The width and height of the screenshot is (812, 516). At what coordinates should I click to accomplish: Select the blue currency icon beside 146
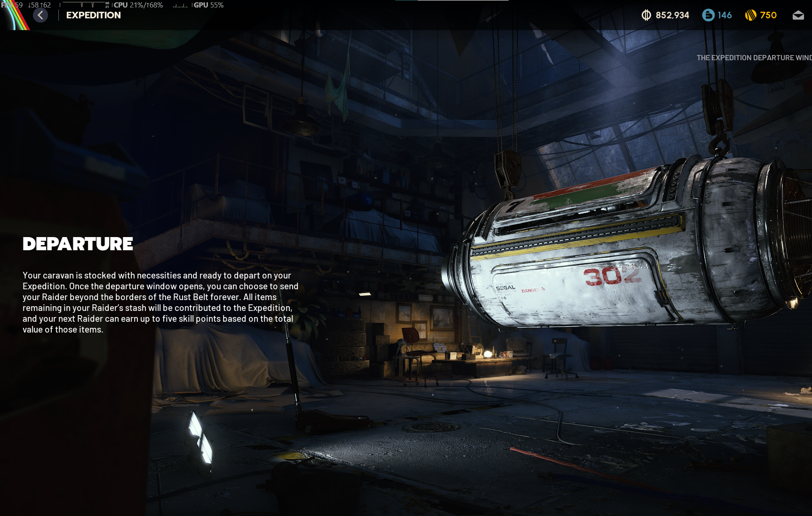click(708, 15)
